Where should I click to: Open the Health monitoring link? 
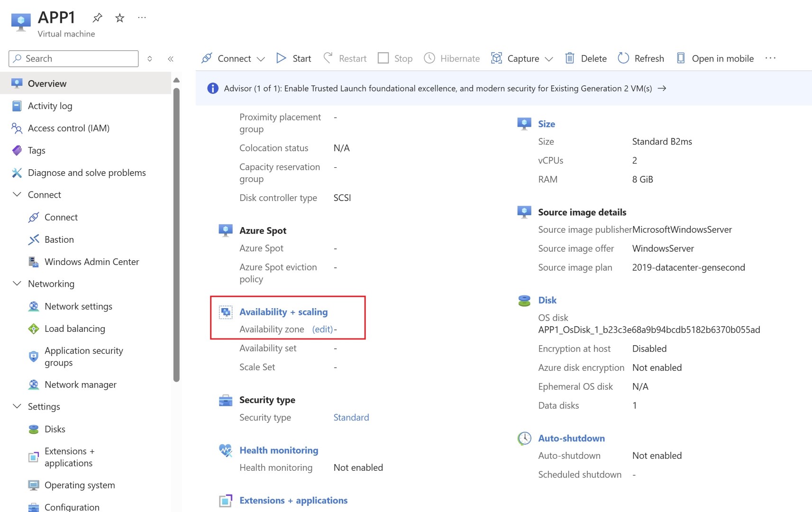279,450
